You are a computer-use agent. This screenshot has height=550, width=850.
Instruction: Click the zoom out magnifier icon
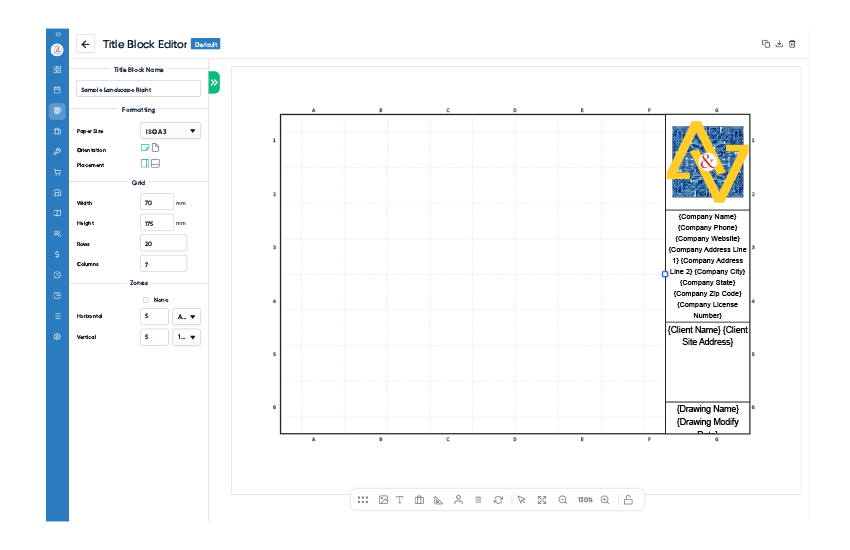(563, 500)
